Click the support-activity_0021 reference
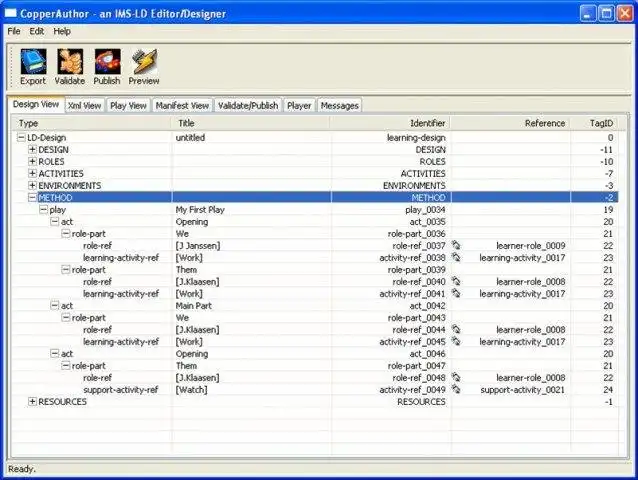 (523, 389)
